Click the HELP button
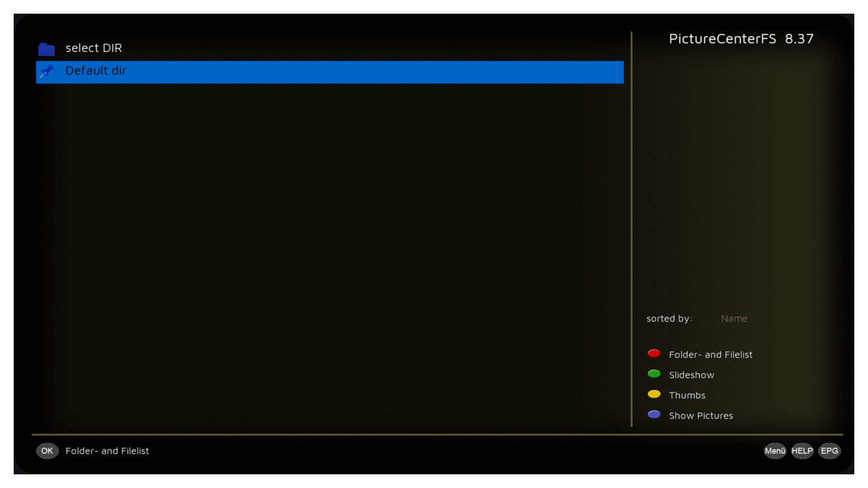 tap(802, 451)
